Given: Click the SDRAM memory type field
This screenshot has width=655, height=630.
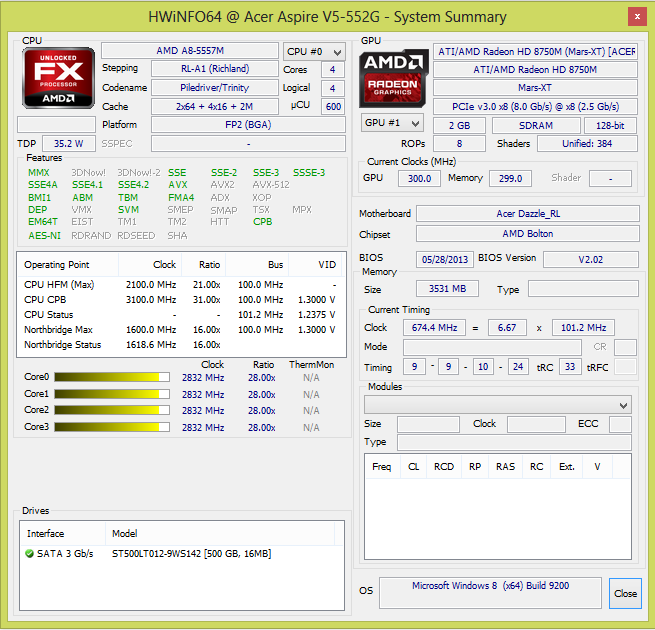Looking at the screenshot, I should click(x=536, y=125).
